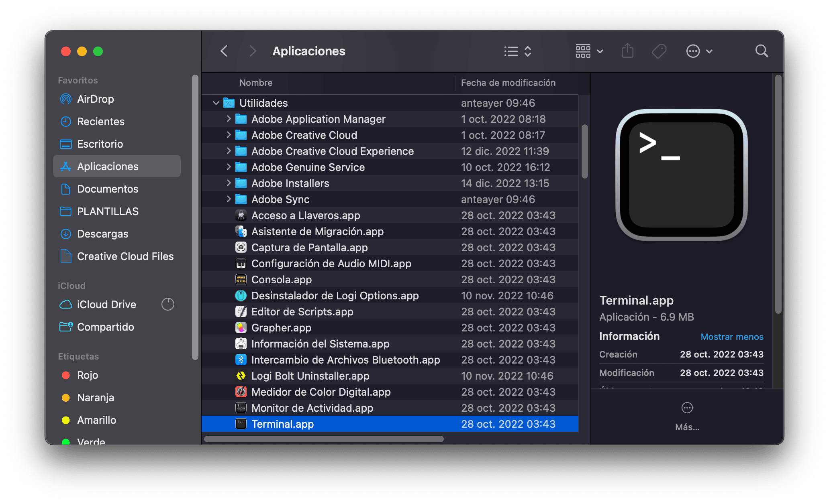829x504 pixels.
Task: Open Monitor de Actividad.app
Action: point(312,408)
